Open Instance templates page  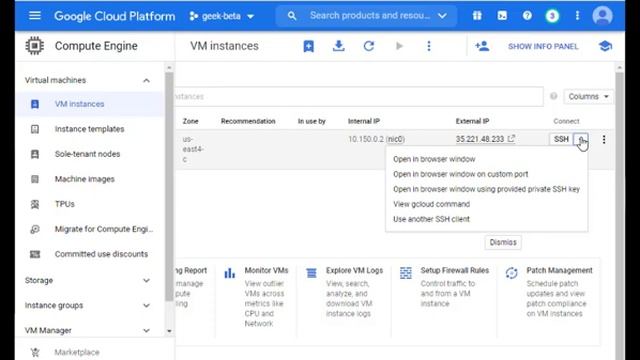(89, 129)
